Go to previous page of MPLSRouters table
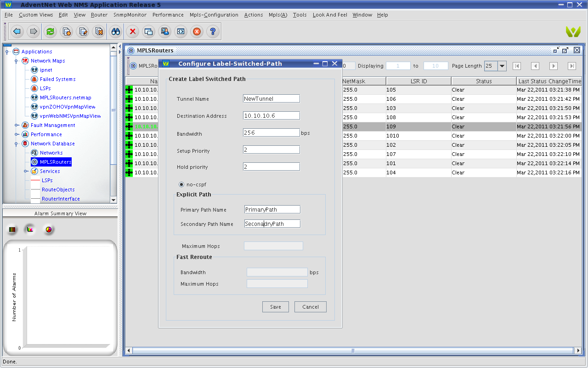Viewport: 588px width, 368px height. (x=535, y=66)
